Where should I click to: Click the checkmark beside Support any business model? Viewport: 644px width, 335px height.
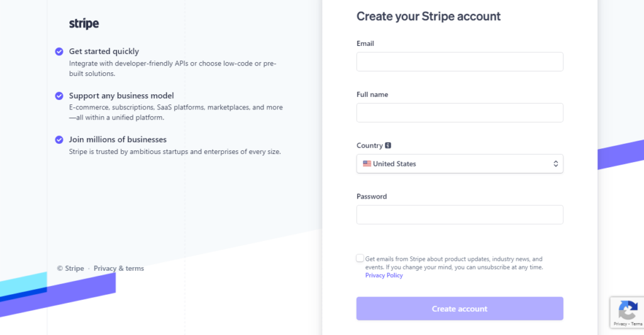pos(59,96)
